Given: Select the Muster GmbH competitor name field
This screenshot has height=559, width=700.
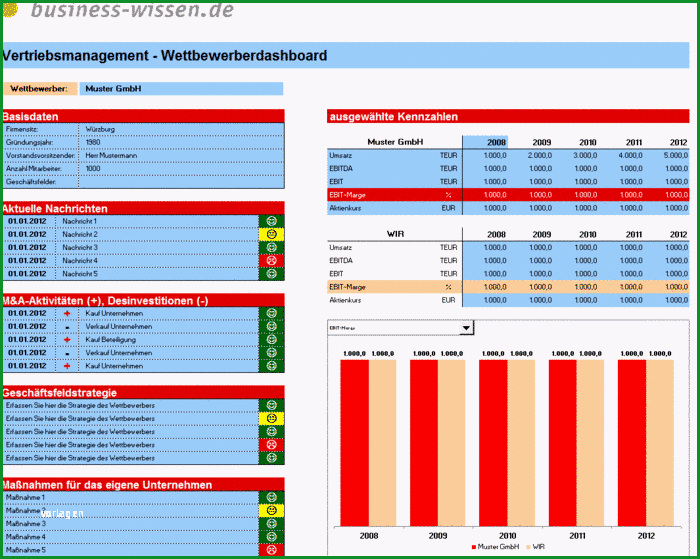Looking at the screenshot, I should (x=181, y=88).
